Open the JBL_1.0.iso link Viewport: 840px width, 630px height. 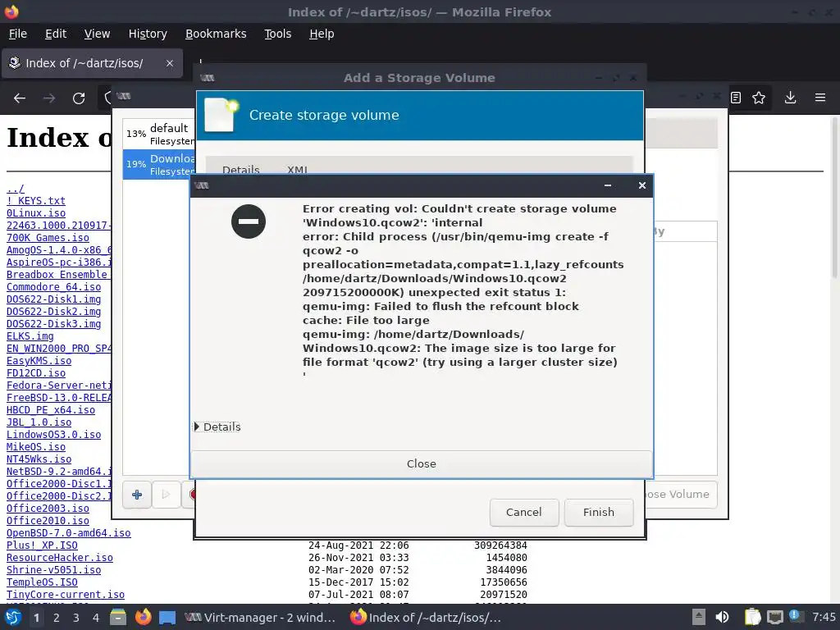(x=39, y=422)
